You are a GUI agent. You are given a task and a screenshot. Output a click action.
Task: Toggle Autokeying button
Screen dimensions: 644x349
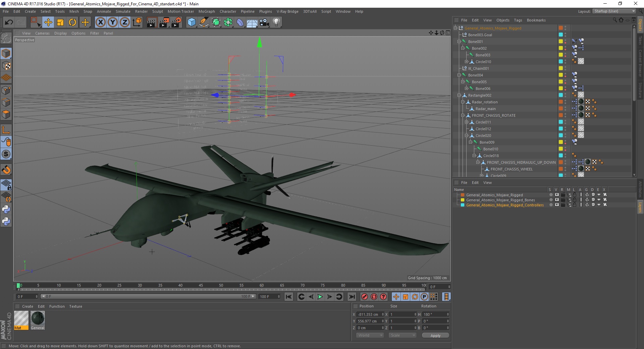(374, 297)
